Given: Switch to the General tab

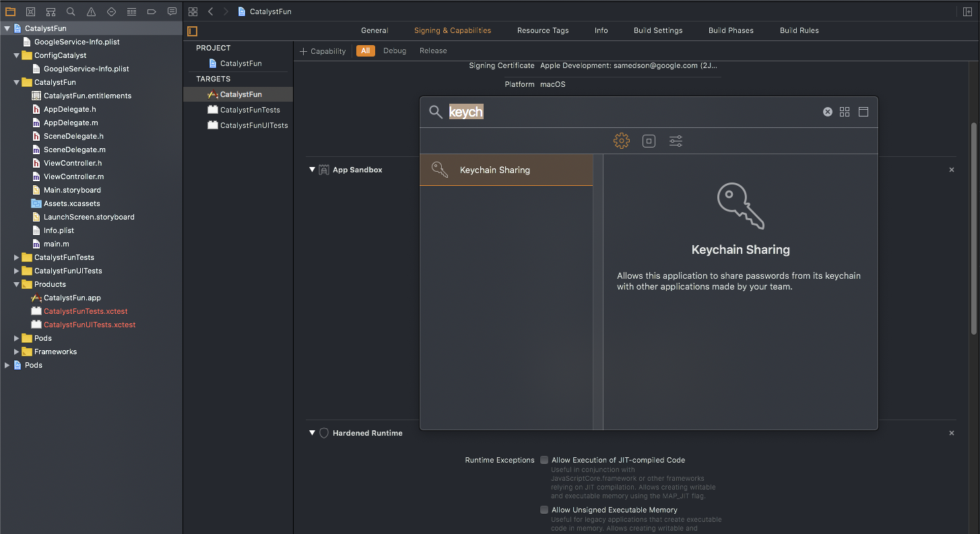Looking at the screenshot, I should 374,30.
